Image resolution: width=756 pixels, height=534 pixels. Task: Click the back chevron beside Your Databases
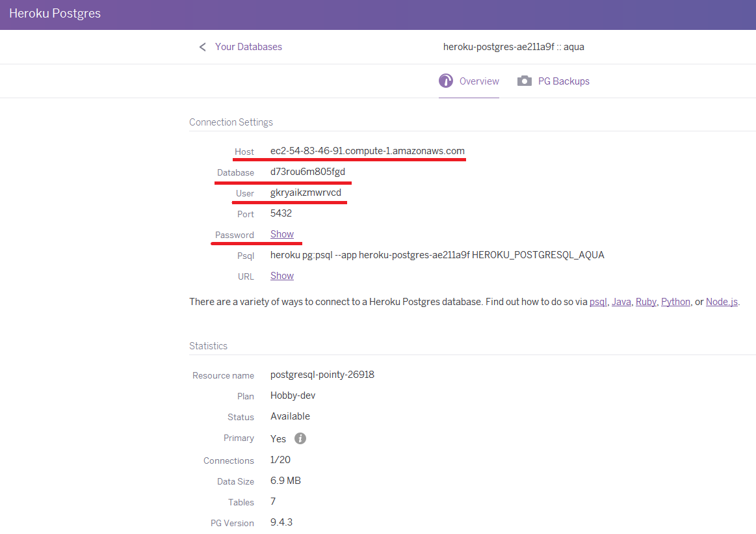pyautogui.click(x=203, y=47)
